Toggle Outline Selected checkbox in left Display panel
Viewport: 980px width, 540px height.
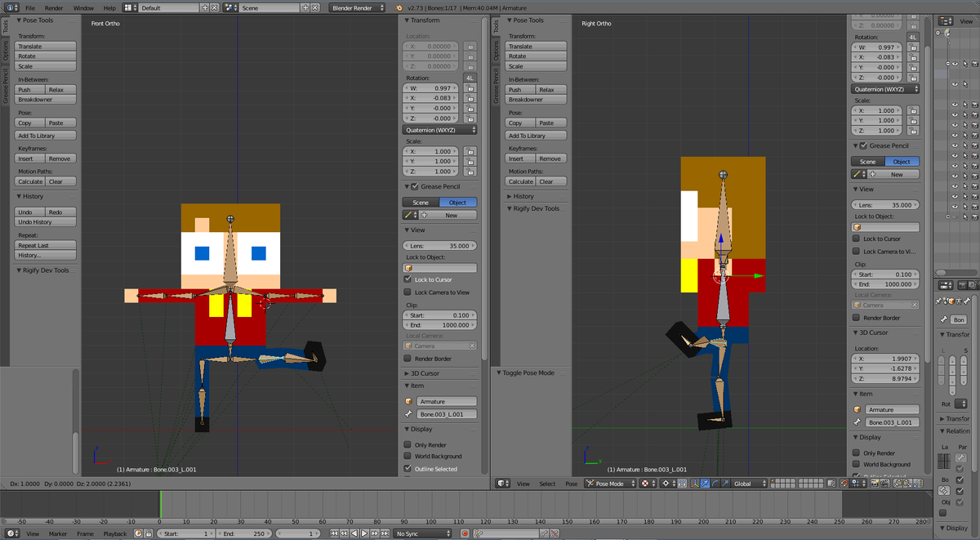[x=408, y=469]
